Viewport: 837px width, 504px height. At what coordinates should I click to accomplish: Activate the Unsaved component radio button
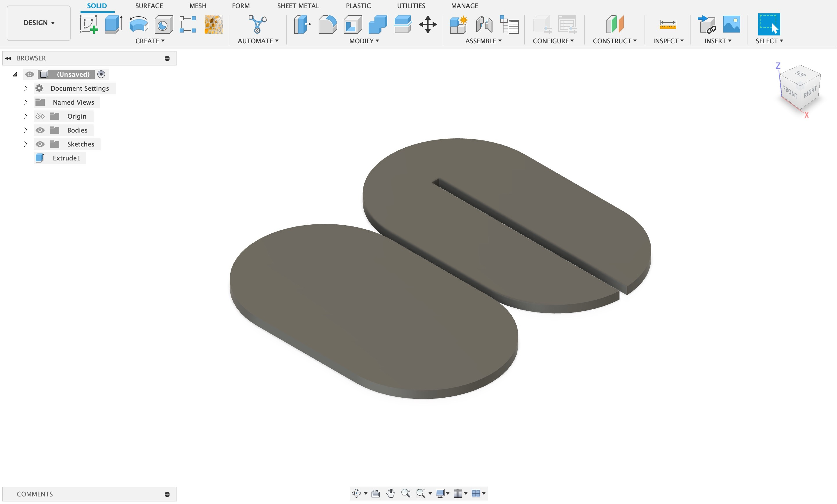(101, 74)
